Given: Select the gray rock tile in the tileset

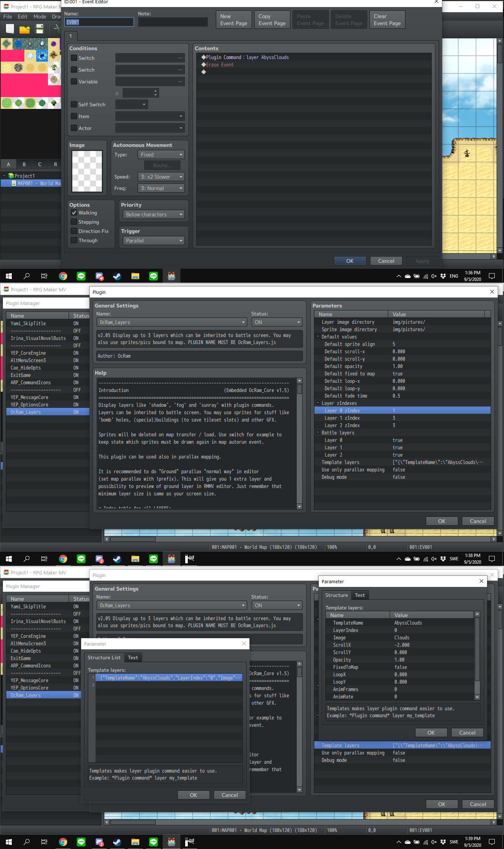Looking at the screenshot, I should coord(18,68).
